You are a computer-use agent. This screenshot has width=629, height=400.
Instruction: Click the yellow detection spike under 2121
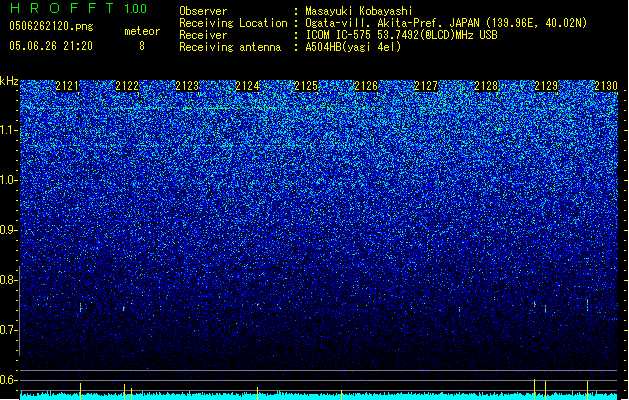(x=81, y=391)
